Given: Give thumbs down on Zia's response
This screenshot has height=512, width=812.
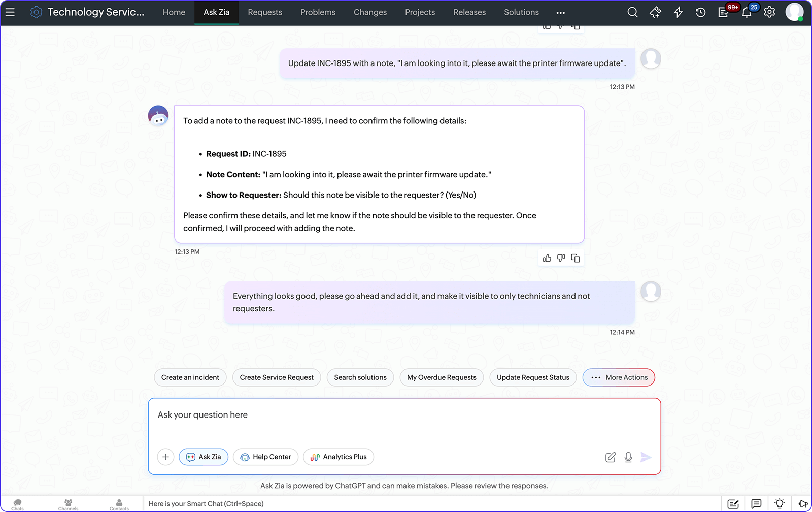Looking at the screenshot, I should point(561,258).
